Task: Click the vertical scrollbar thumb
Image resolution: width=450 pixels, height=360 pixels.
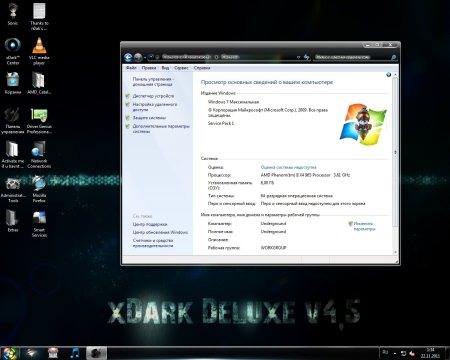Action: click(396, 152)
